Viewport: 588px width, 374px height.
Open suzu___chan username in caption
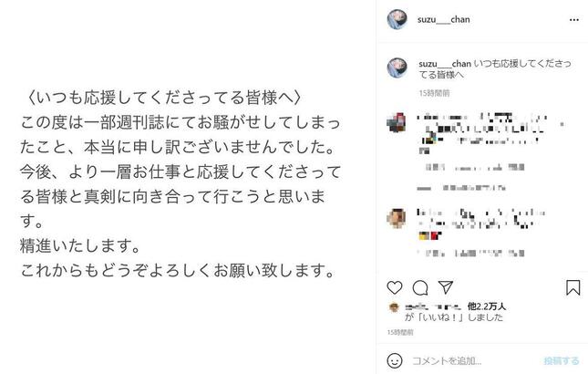445,64
